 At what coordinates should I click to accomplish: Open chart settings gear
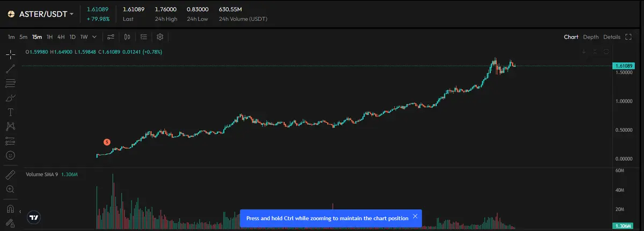tap(160, 37)
